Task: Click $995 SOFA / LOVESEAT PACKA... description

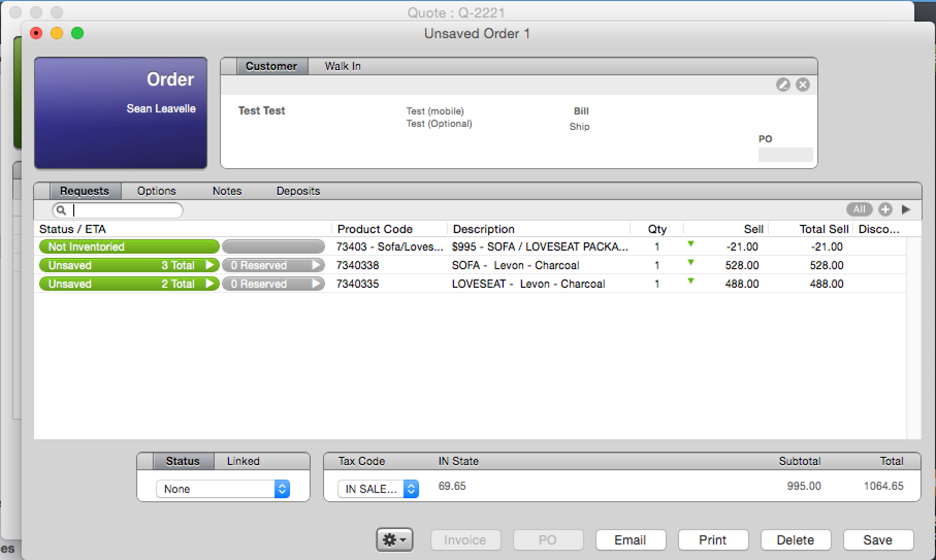Action: coord(540,246)
